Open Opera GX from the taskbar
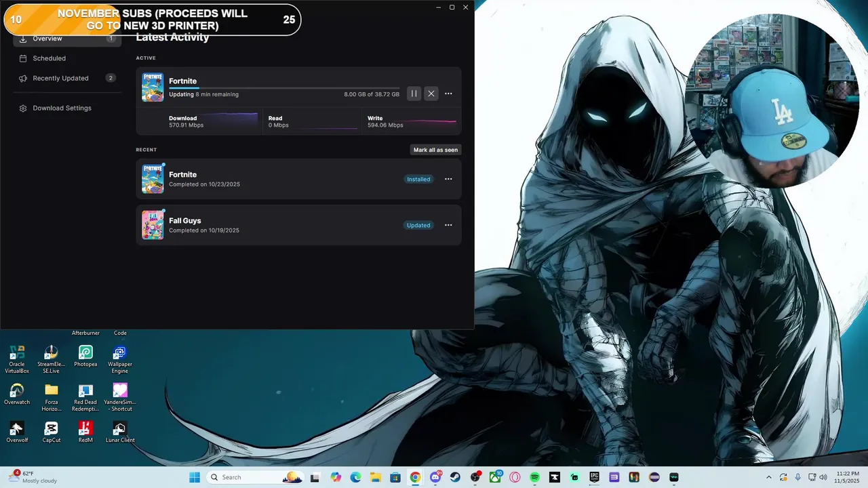This screenshot has width=868, height=488. pos(515,477)
